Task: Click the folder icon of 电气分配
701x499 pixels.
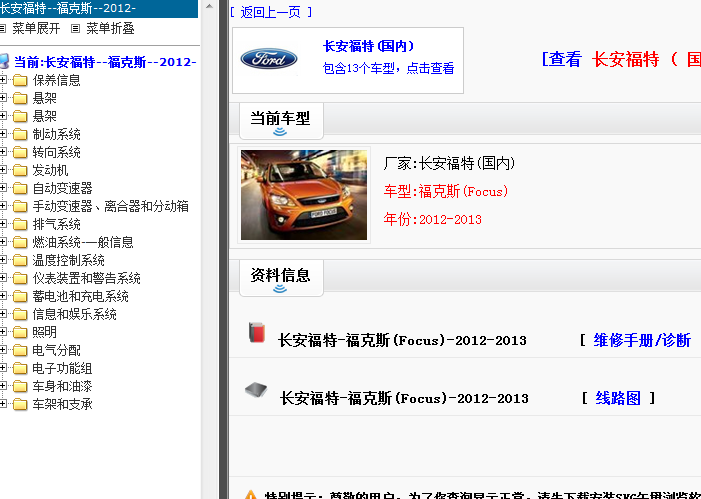Action: coord(20,350)
